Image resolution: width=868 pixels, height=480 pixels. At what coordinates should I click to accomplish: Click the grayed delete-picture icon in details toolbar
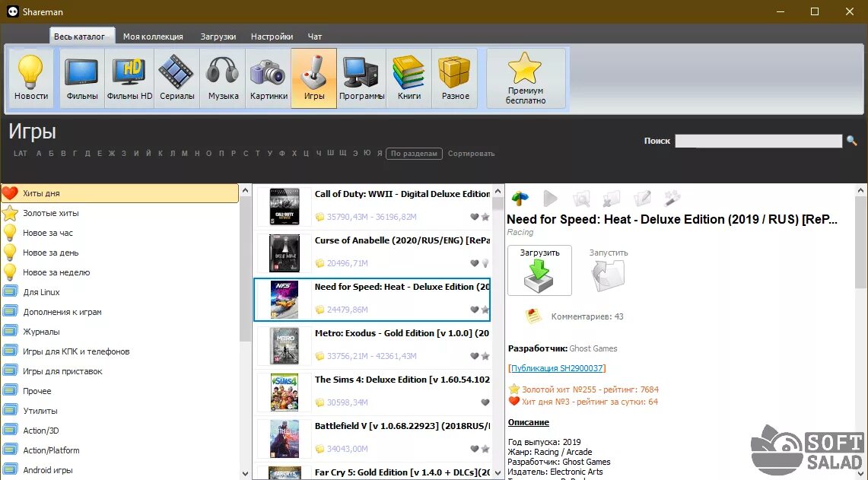coord(612,199)
